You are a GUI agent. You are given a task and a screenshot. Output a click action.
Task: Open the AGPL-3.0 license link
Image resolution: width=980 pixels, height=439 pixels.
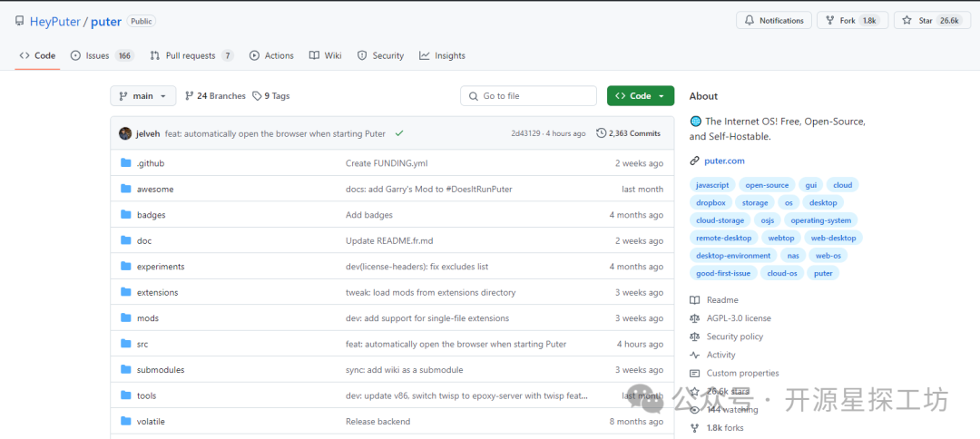(x=739, y=317)
